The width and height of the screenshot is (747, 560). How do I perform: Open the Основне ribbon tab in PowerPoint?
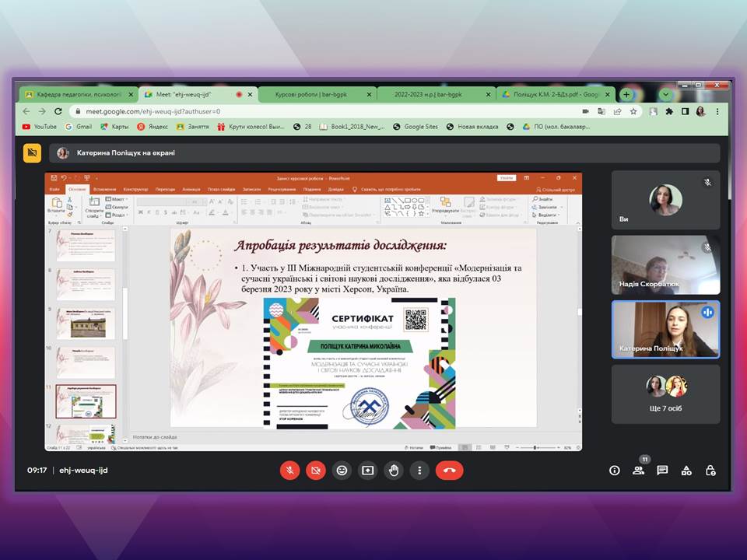77,190
